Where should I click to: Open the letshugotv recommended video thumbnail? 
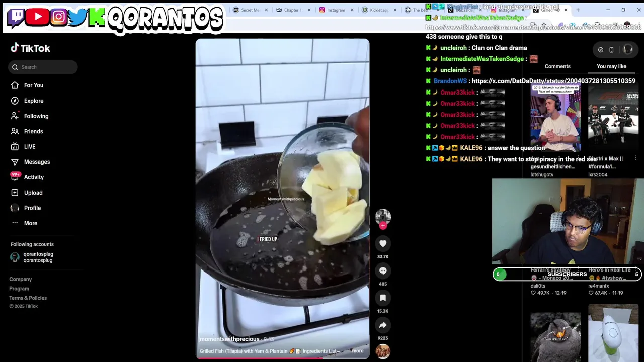pos(555,119)
